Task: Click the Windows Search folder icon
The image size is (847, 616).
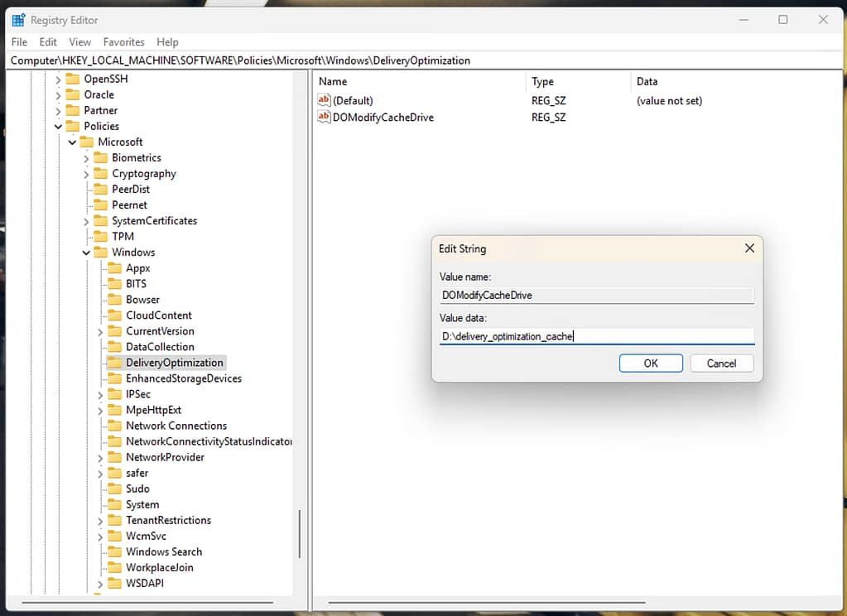Action: pyautogui.click(x=115, y=551)
